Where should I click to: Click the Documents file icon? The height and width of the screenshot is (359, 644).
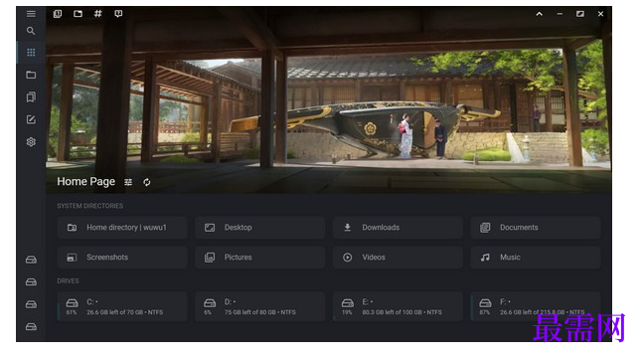pos(485,228)
